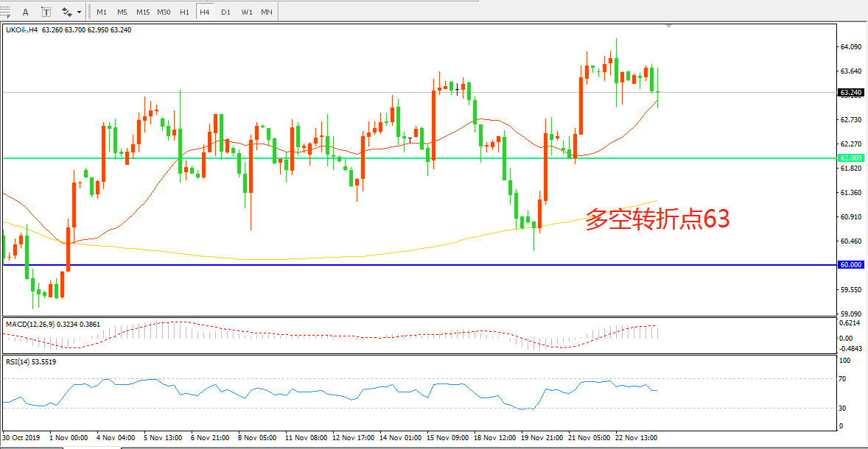Click the chart shift triangle marker
This screenshot has width=868, height=449.
point(669,26)
